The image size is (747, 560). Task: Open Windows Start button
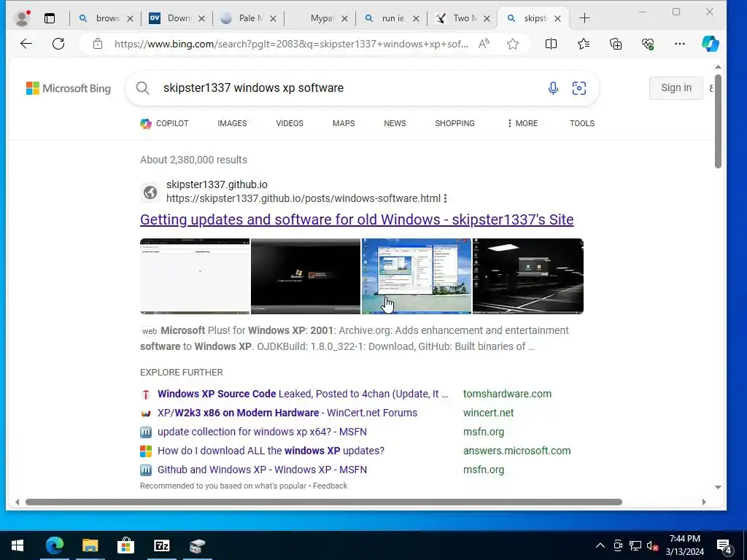pyautogui.click(x=18, y=545)
